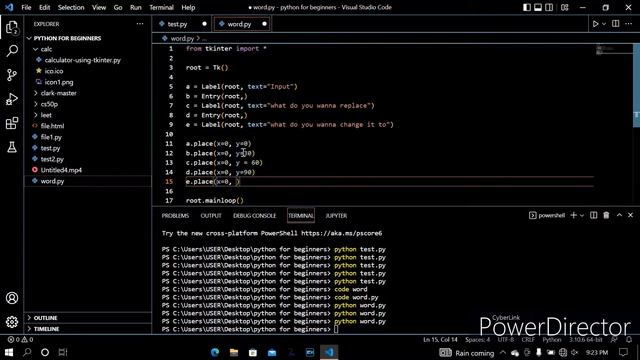Open terminal launch profile dropdown arrow
Viewport: 640px width, 360px height.
[x=582, y=216]
